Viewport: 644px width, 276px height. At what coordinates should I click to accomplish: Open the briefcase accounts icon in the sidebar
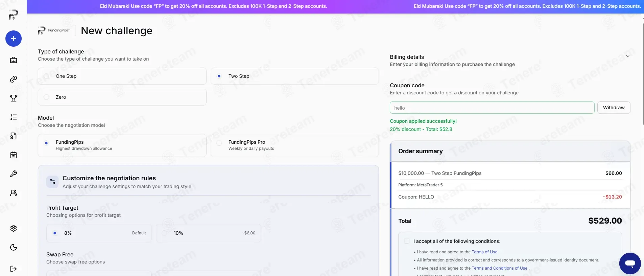14,60
